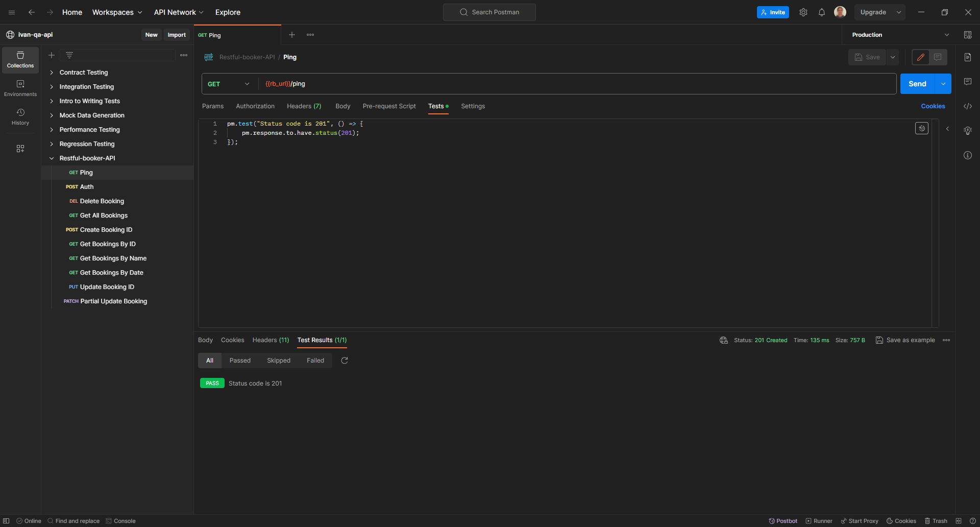Go forward with the right arrow icon
Image resolution: width=980 pixels, height=527 pixels.
click(50, 12)
